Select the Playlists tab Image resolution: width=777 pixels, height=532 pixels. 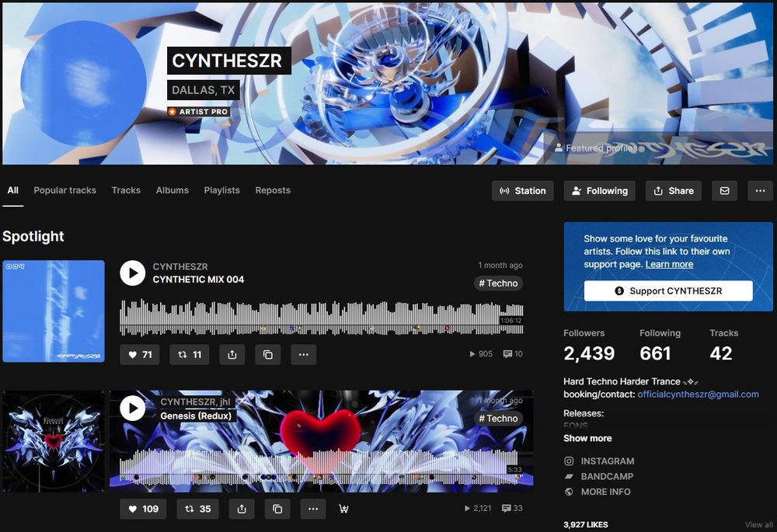221,190
